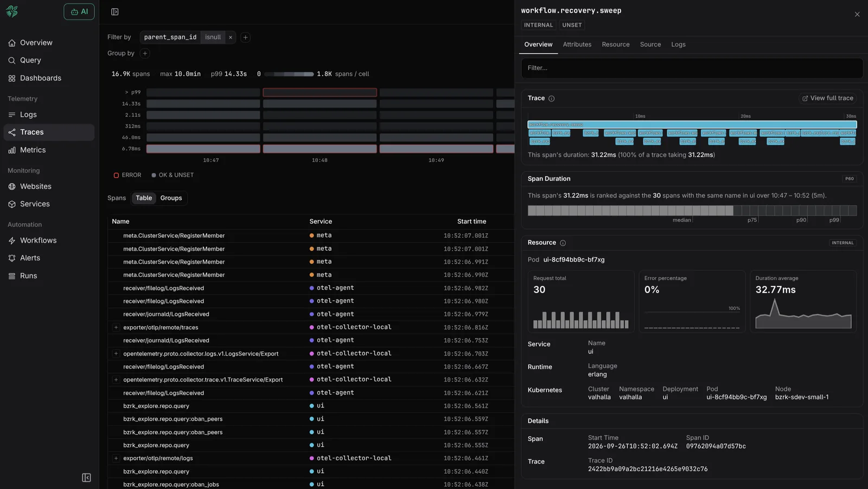Switch spans view to Table
Viewport: 868px width, 489px height.
[144, 198]
